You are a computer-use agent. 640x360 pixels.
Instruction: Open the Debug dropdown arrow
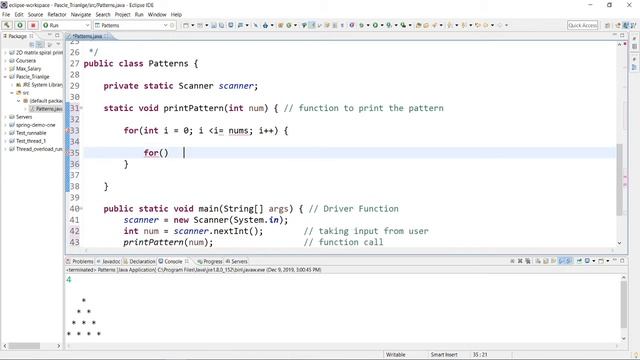(x=368, y=25)
